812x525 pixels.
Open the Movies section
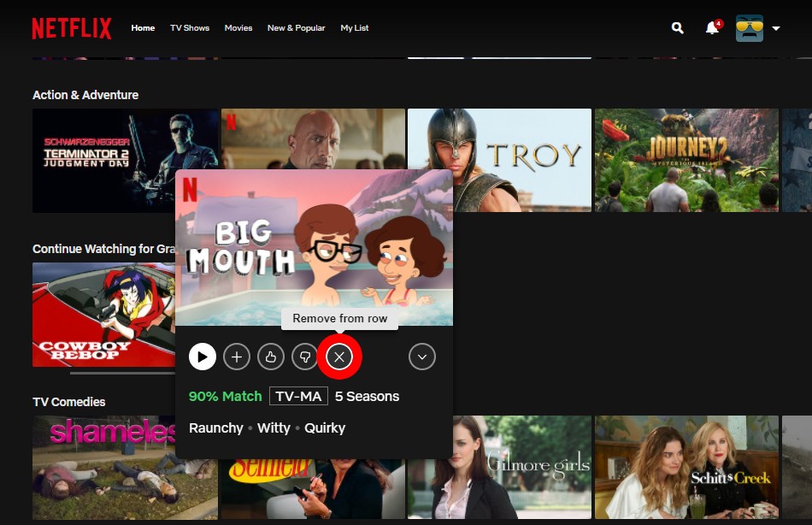coord(238,27)
